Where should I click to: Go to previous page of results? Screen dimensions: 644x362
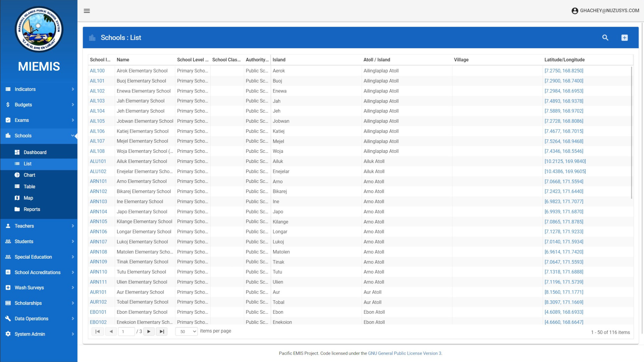(x=111, y=331)
